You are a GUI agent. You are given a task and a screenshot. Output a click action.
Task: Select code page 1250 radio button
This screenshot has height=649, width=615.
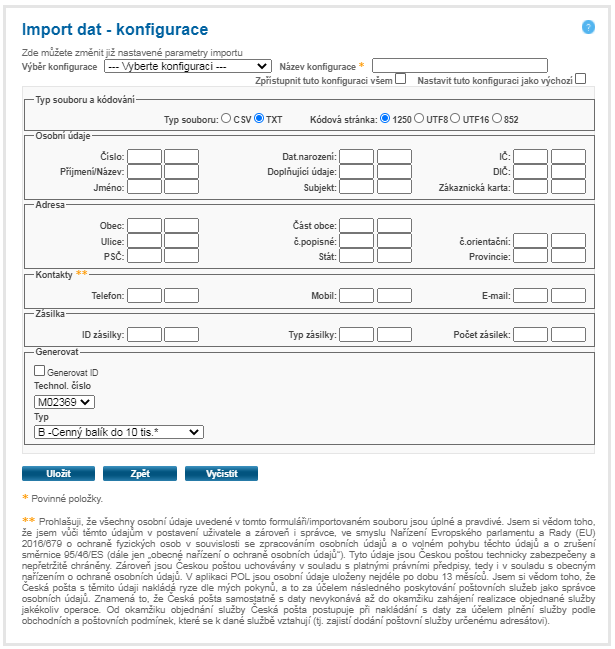point(385,118)
